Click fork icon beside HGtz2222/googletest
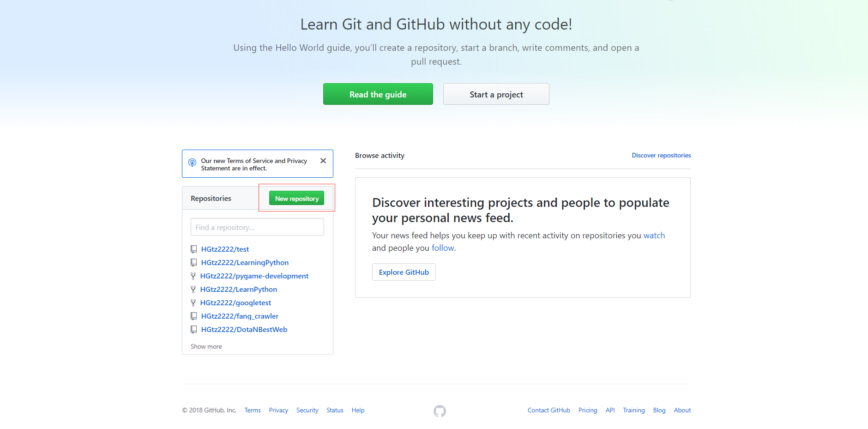Image resolution: width=868 pixels, height=429 pixels. 193,303
